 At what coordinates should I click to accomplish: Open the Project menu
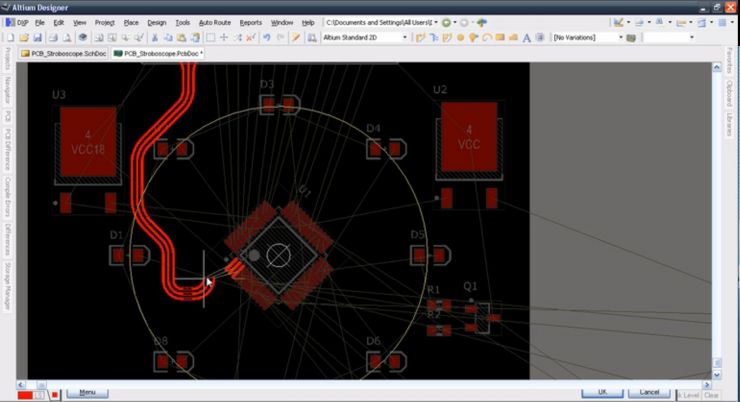click(x=105, y=22)
